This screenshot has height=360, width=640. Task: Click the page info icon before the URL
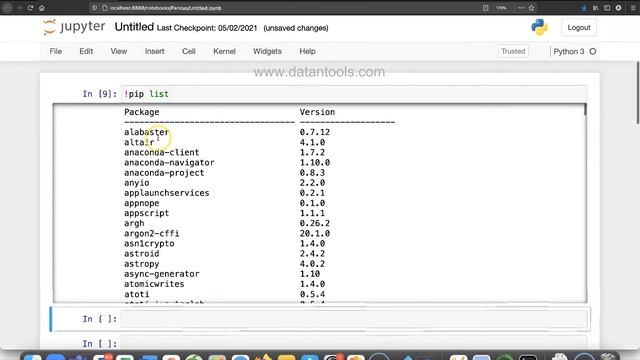(104, 8)
